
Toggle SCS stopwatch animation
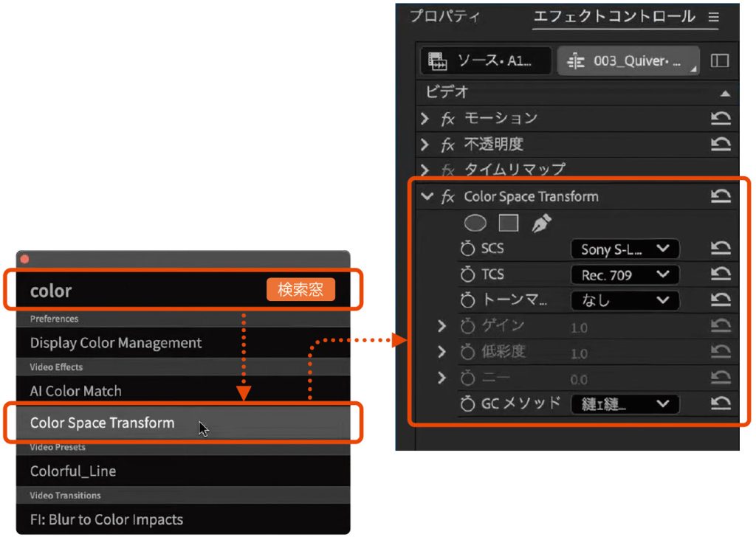467,249
